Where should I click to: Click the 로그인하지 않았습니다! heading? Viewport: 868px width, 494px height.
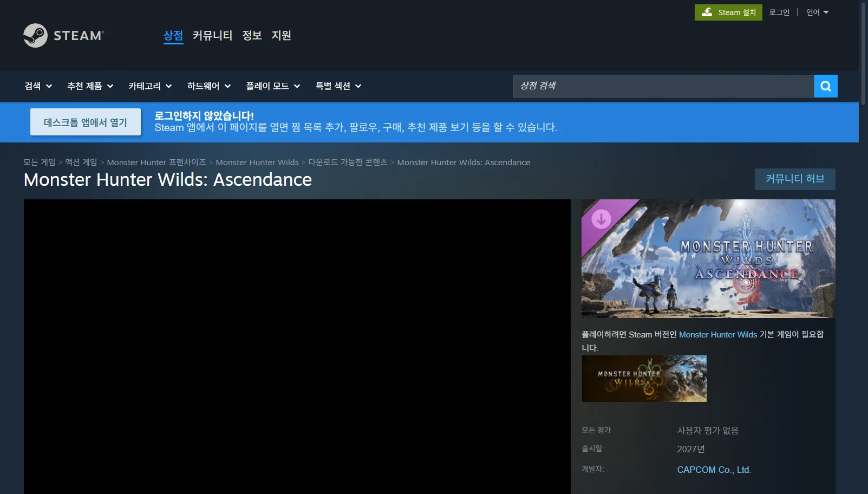pyautogui.click(x=204, y=115)
